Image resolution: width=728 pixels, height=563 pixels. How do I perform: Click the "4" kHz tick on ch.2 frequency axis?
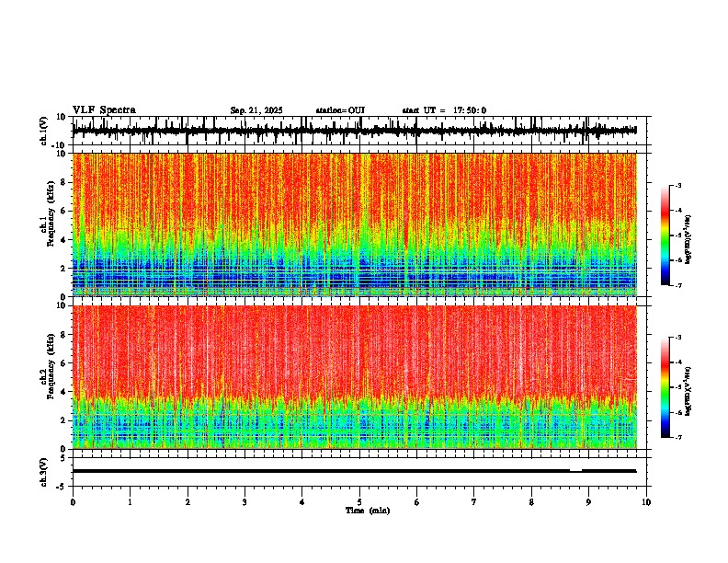tap(64, 392)
